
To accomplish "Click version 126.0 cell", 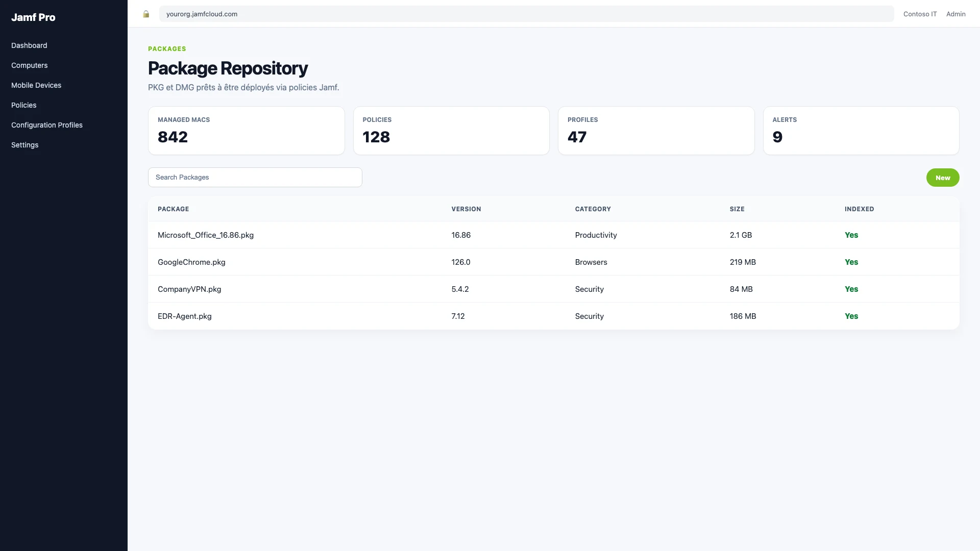I will coord(461,262).
